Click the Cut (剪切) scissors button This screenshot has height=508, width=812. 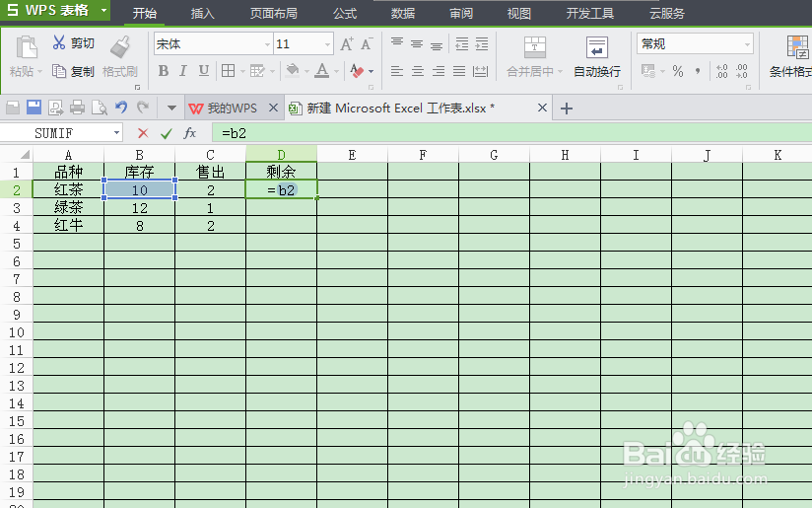(x=73, y=42)
